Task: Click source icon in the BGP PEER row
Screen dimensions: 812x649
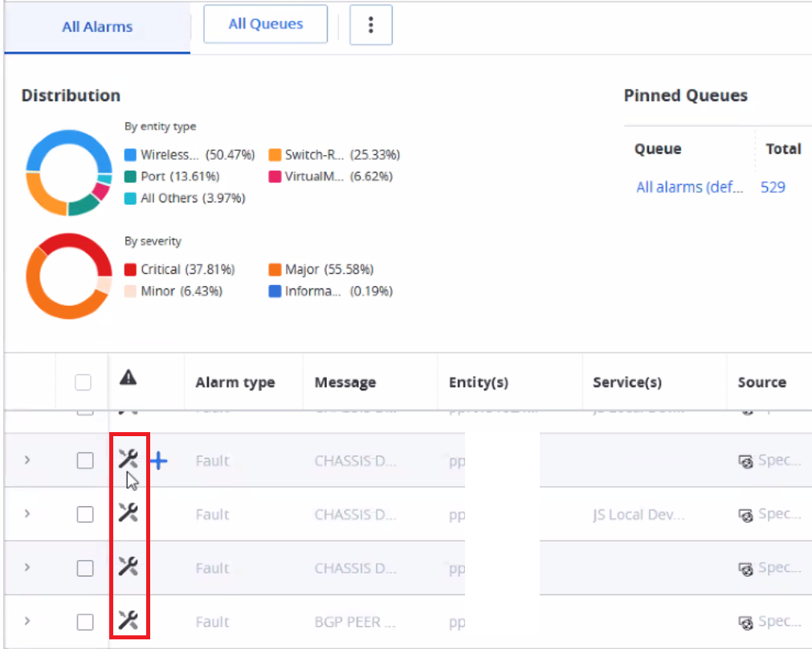Action: pos(745,622)
